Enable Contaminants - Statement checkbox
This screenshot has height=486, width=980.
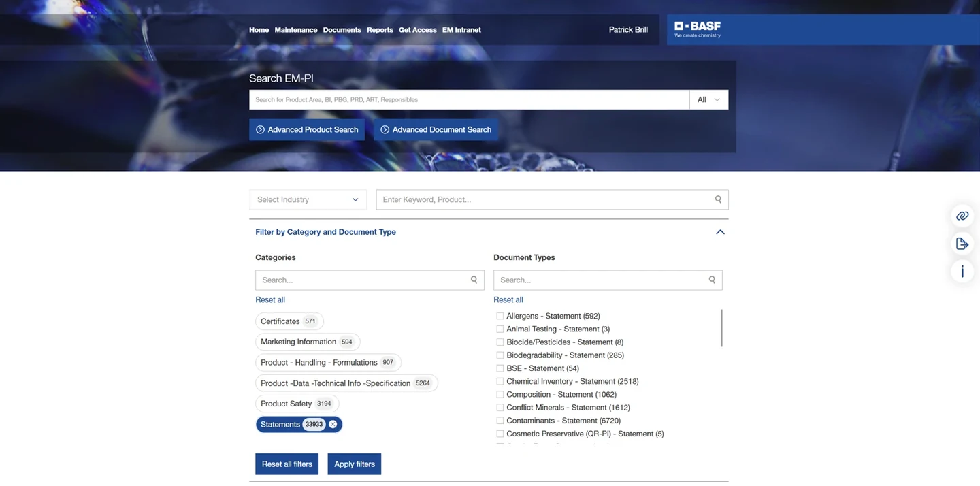click(x=500, y=421)
